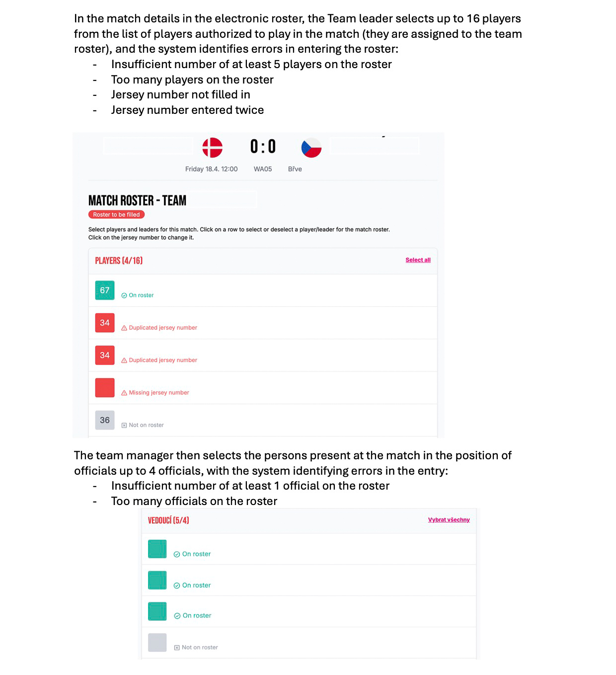Select the gray Not on roster official box
This screenshot has width=616, height=675.
[157, 643]
